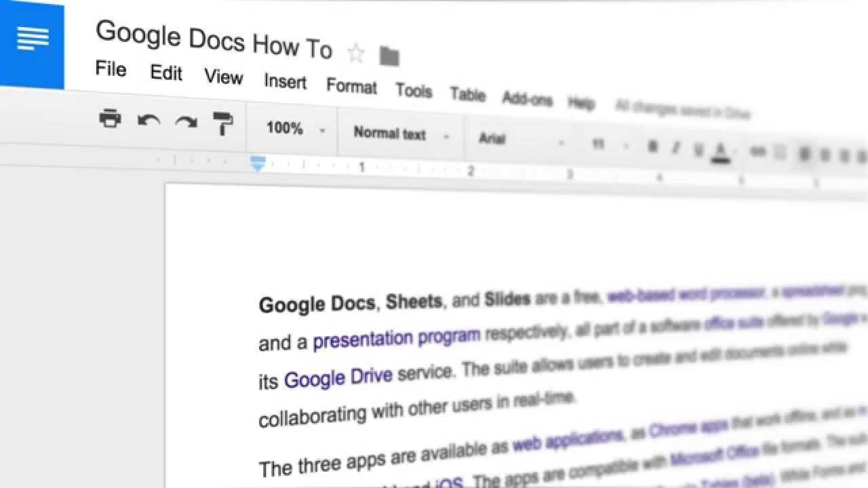Screen dimensions: 868x488
Task: Toggle Italic formatting in the toolbar
Action: (675, 148)
